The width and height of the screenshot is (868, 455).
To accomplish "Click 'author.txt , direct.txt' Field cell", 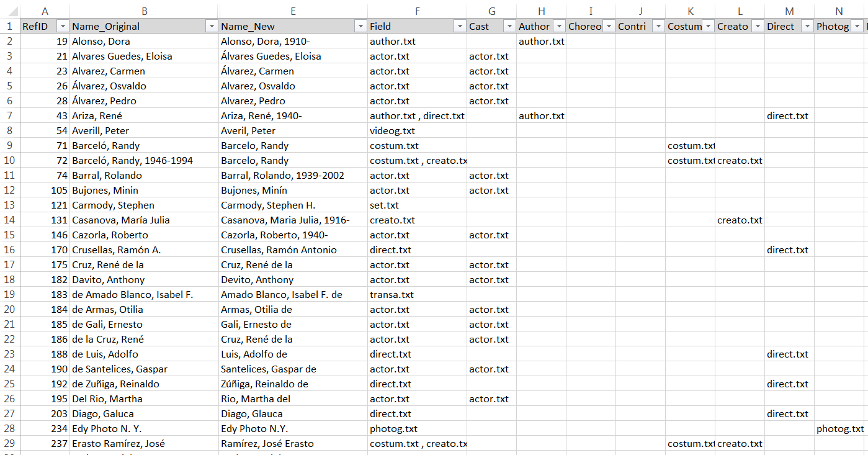I will (417, 115).
